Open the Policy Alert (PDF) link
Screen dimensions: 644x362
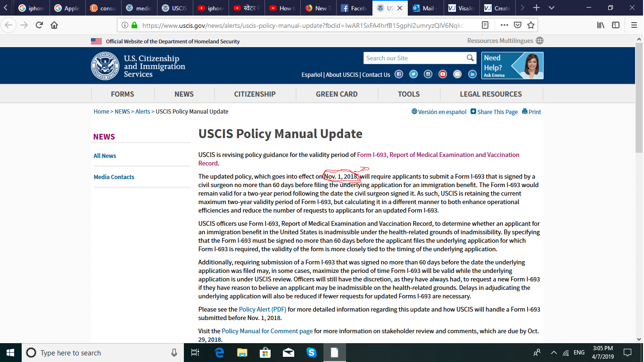tap(263, 310)
